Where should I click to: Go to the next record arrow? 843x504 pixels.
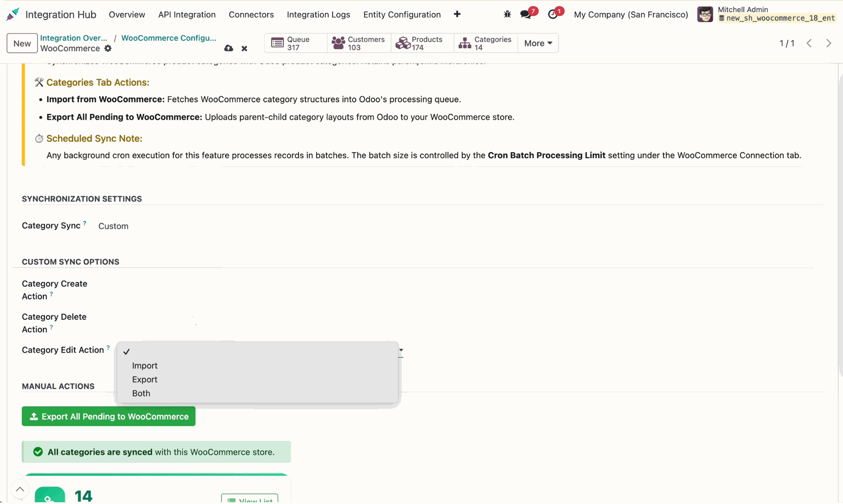tap(829, 43)
